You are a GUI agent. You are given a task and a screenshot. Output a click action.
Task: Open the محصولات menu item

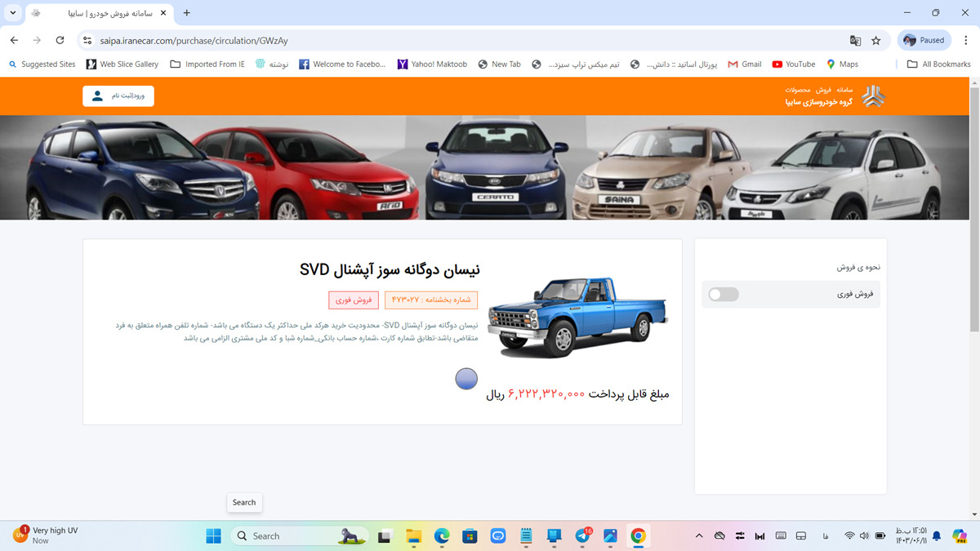[798, 89]
